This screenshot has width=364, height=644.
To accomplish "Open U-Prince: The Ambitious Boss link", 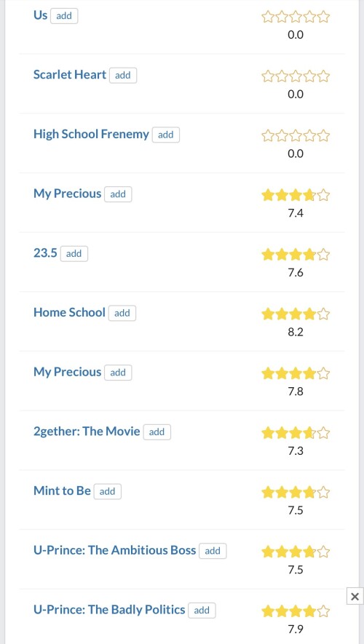I will pyautogui.click(x=114, y=550).
